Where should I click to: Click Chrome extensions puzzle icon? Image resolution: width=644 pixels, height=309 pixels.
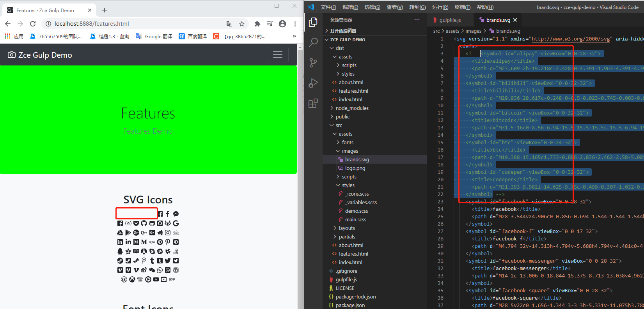pyautogui.click(x=257, y=24)
